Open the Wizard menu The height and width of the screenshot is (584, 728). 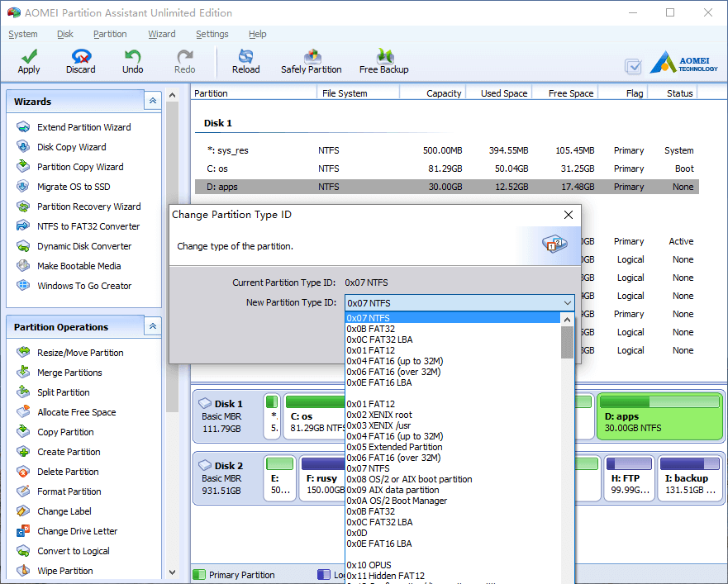coord(162,34)
